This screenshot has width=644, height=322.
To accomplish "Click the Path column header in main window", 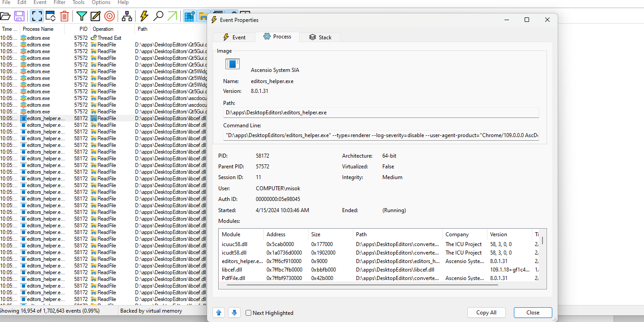I will 171,29.
